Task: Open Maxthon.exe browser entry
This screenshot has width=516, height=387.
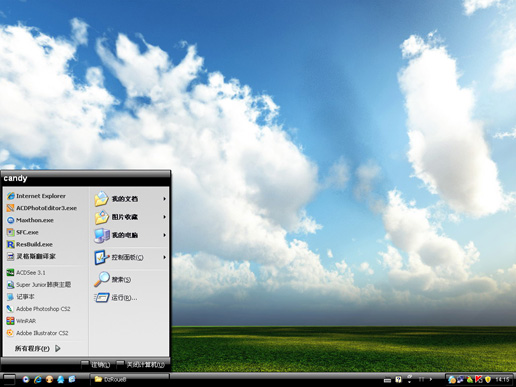Action: tap(30, 220)
